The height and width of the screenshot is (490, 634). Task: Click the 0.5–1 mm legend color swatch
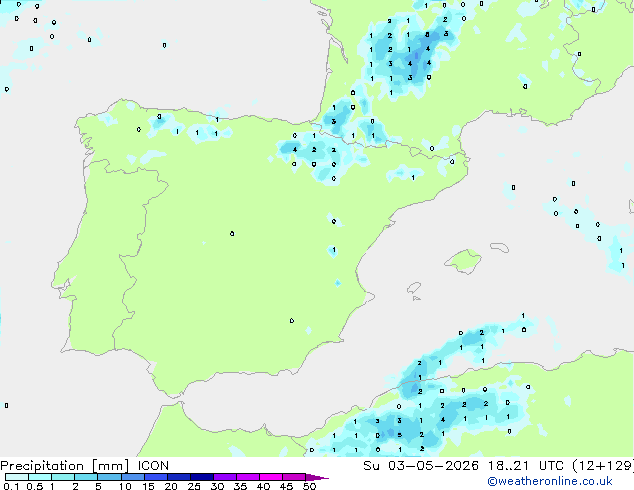(x=40, y=477)
